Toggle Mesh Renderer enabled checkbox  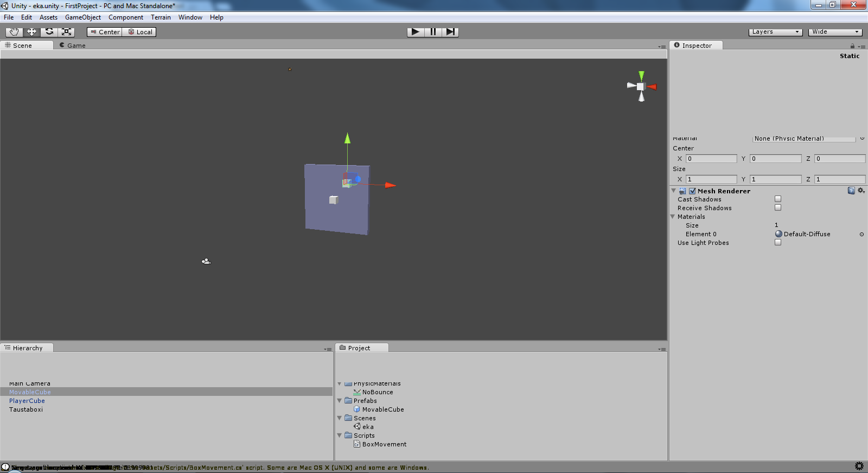coord(692,191)
